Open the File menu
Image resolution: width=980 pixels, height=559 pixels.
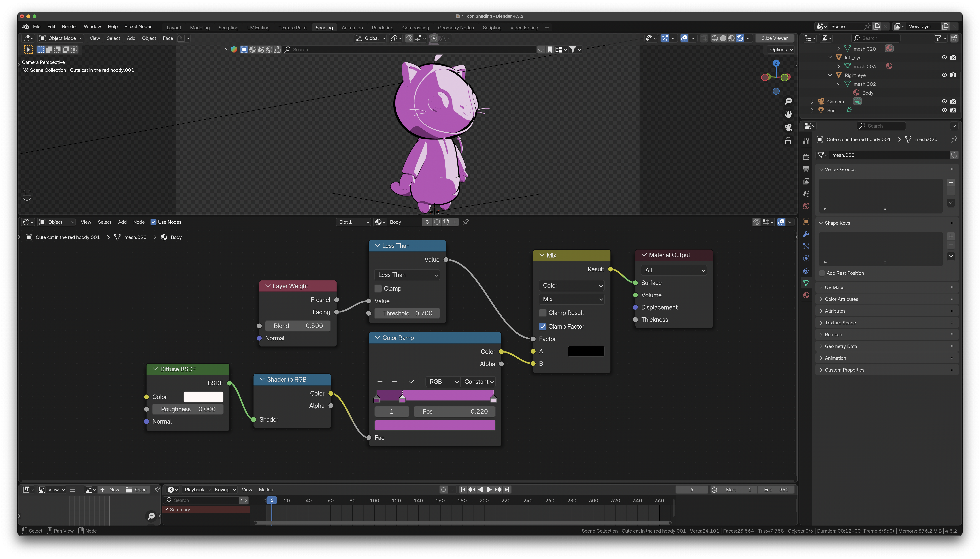(37, 27)
